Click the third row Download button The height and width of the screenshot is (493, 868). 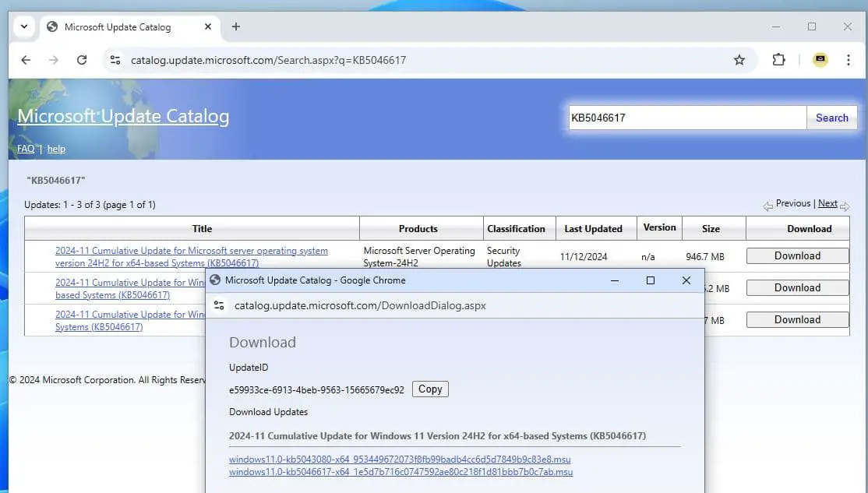pyautogui.click(x=797, y=320)
